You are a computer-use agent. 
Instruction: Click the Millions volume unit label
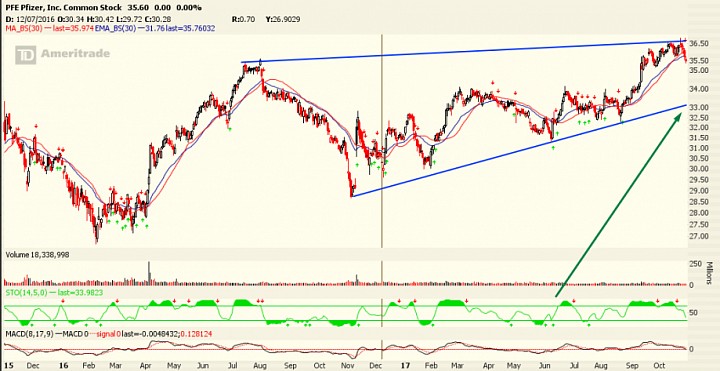click(709, 273)
